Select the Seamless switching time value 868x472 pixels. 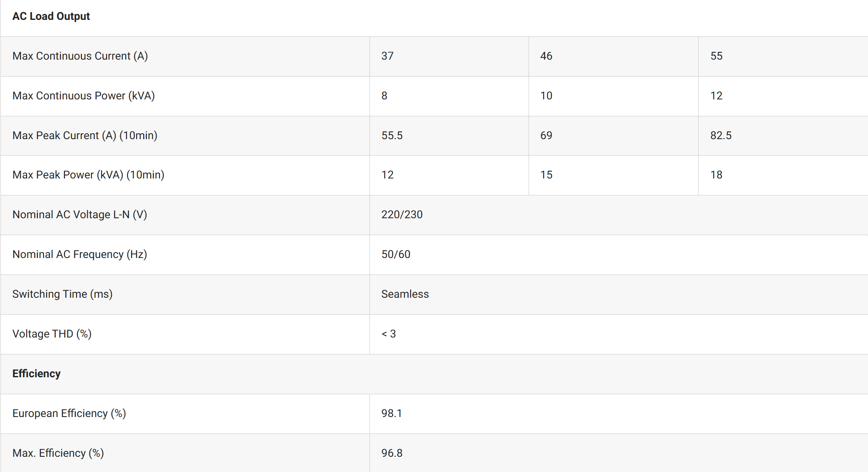pyautogui.click(x=405, y=294)
